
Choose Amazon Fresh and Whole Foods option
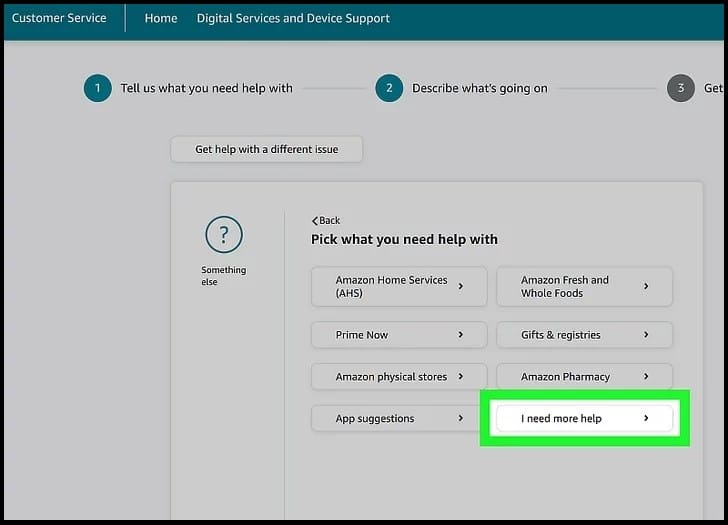click(x=585, y=286)
